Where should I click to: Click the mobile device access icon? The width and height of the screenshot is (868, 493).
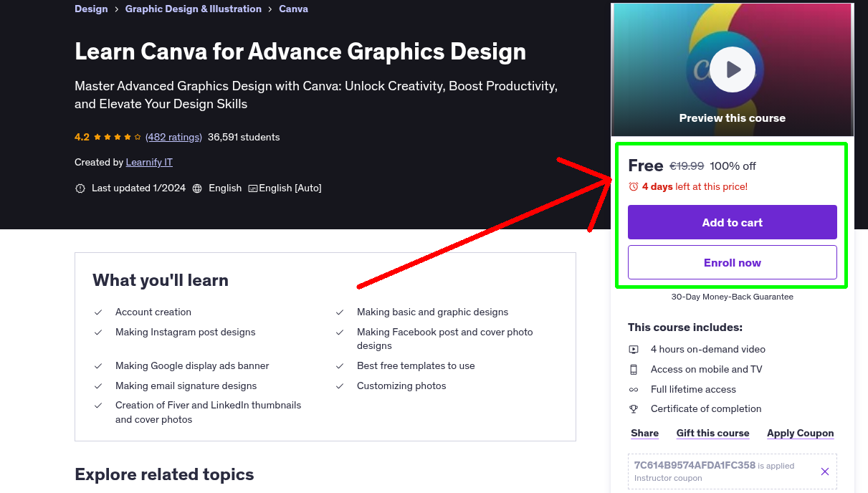coord(634,370)
